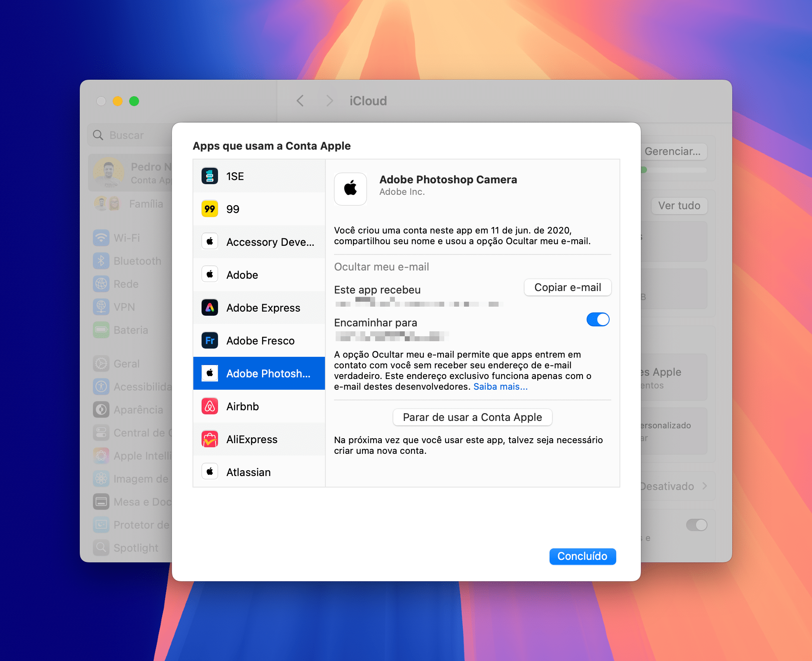The image size is (812, 661).
Task: Select Adobe Fresco in the apps list
Action: click(x=259, y=340)
